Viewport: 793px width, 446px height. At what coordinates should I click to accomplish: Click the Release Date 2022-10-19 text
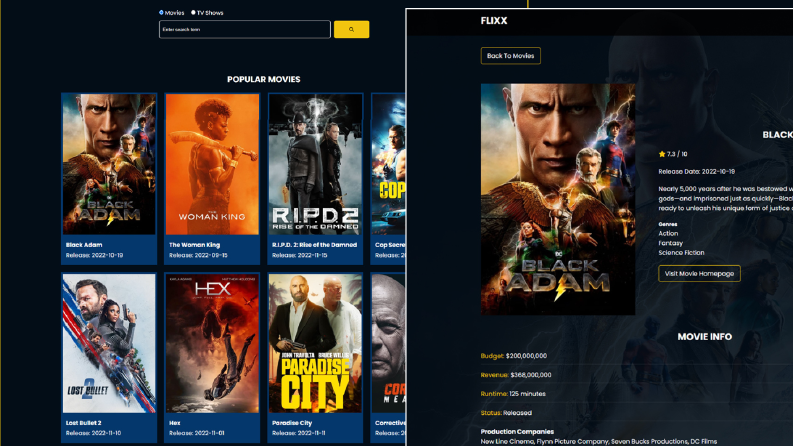pos(696,171)
